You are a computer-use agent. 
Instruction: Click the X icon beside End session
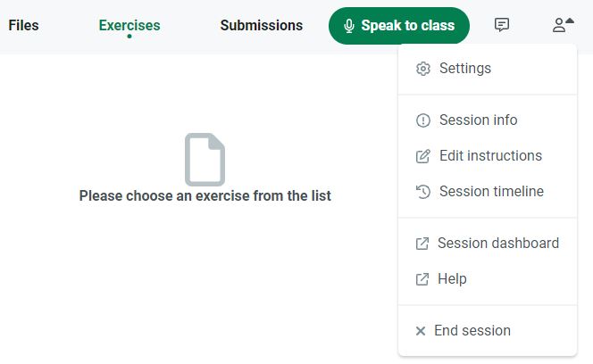421,331
